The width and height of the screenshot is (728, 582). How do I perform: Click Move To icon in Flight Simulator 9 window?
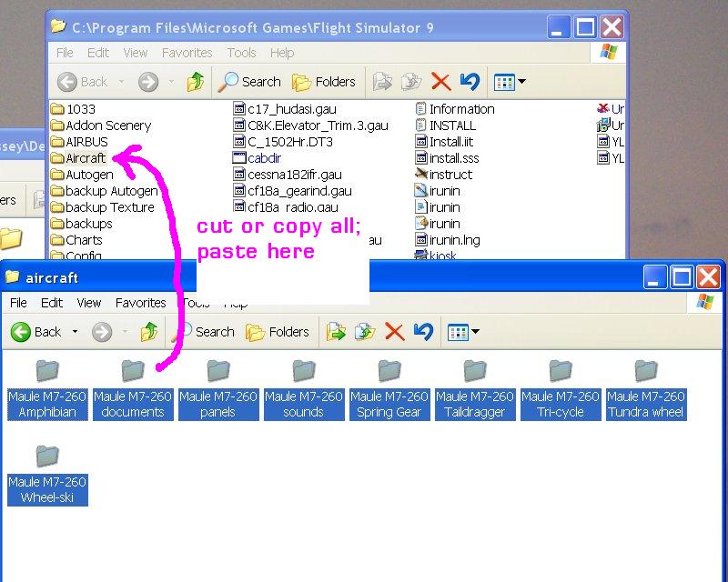(382, 82)
